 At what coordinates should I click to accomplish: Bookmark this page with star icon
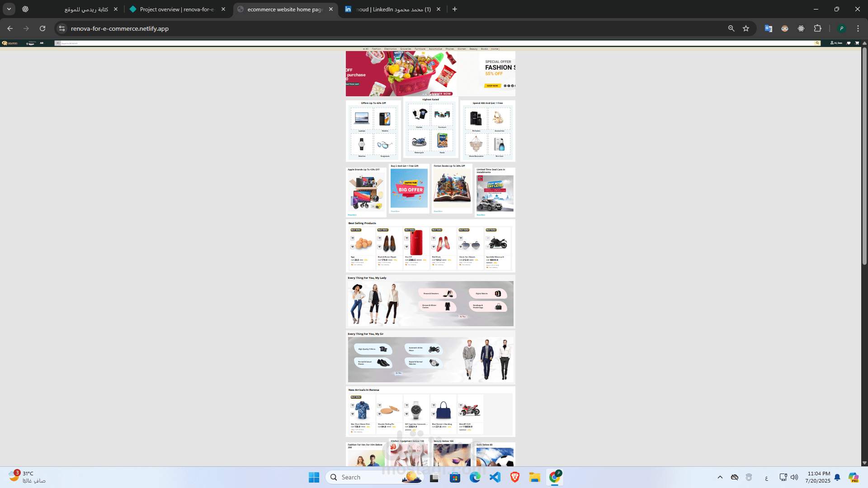746,28
